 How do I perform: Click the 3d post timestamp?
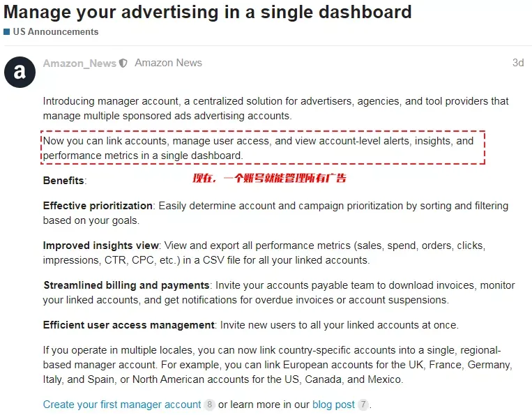[518, 63]
